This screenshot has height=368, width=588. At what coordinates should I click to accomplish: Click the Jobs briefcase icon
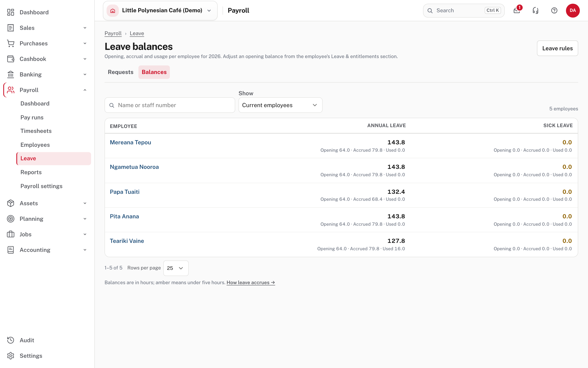point(10,234)
